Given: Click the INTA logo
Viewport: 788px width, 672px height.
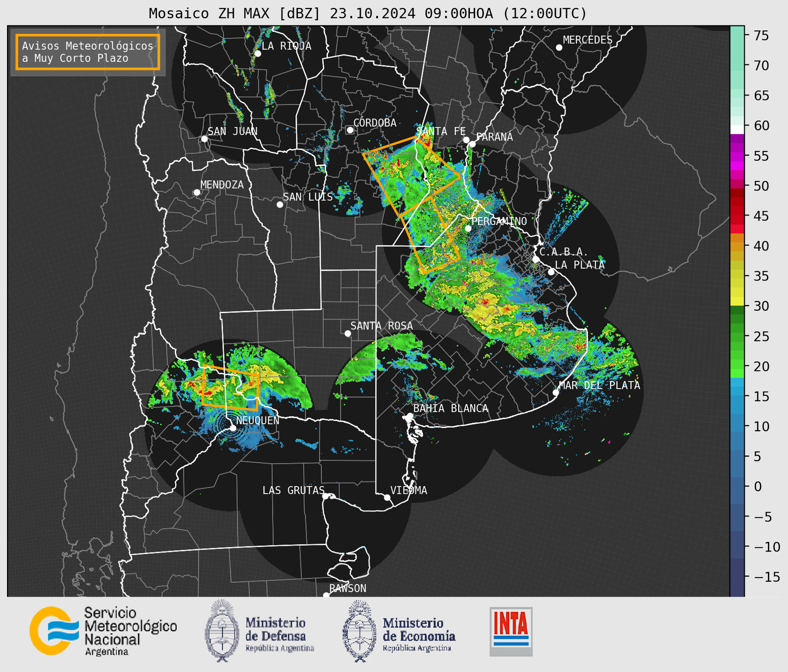Looking at the screenshot, I should click(x=511, y=631).
